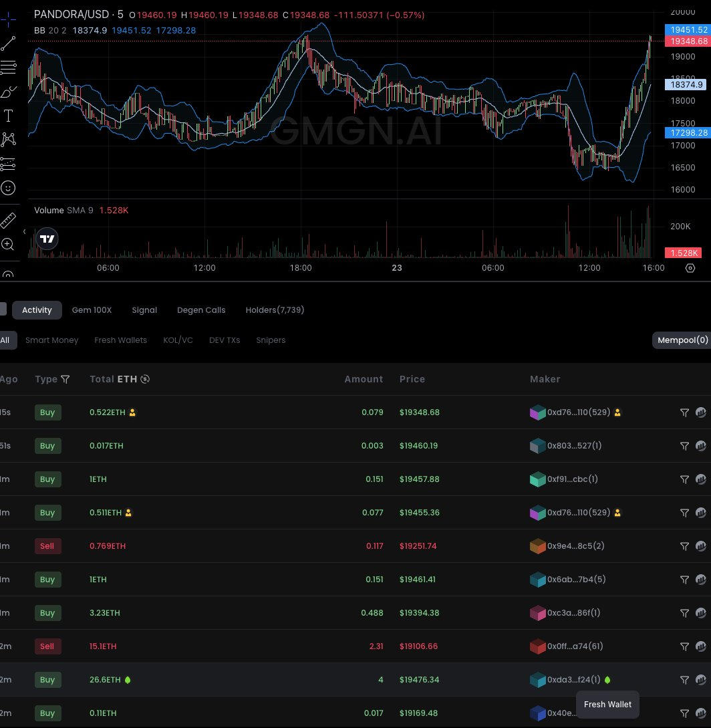Open the emoji icons tool
Image resolution: width=711 pixels, height=728 pixels.
tap(8, 188)
